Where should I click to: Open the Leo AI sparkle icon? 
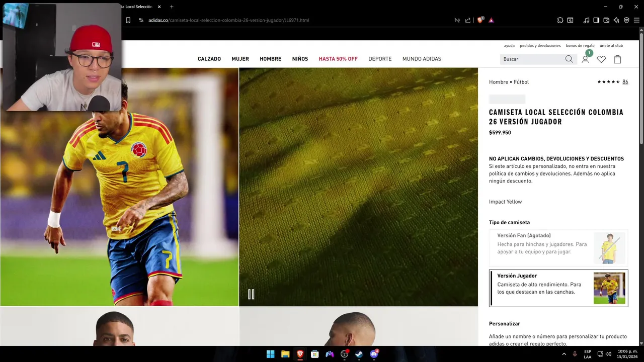point(616,20)
